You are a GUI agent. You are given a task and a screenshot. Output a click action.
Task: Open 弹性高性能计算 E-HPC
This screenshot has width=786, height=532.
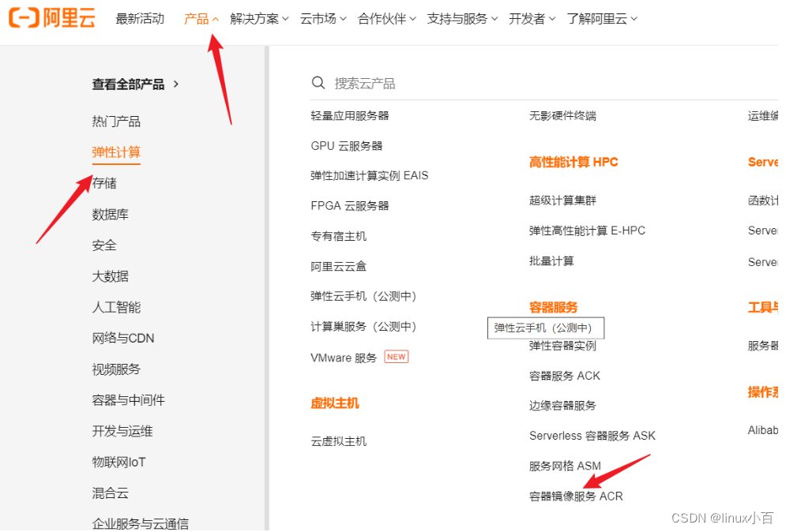(x=588, y=230)
